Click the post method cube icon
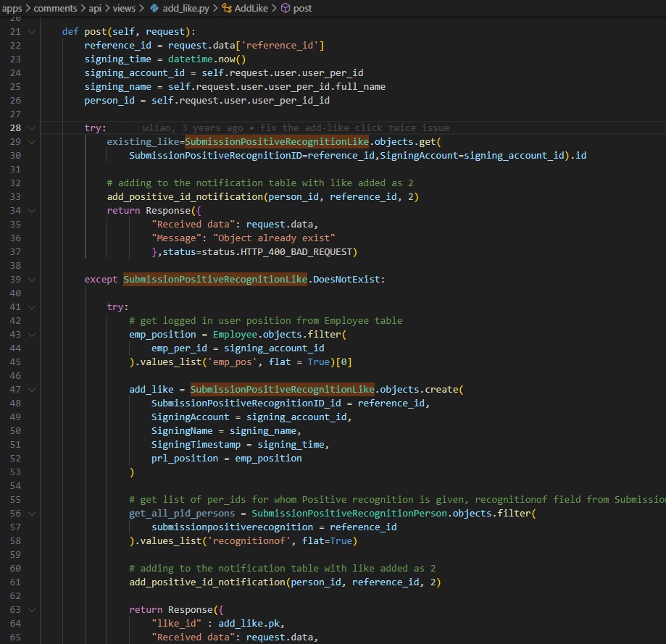 coord(286,8)
